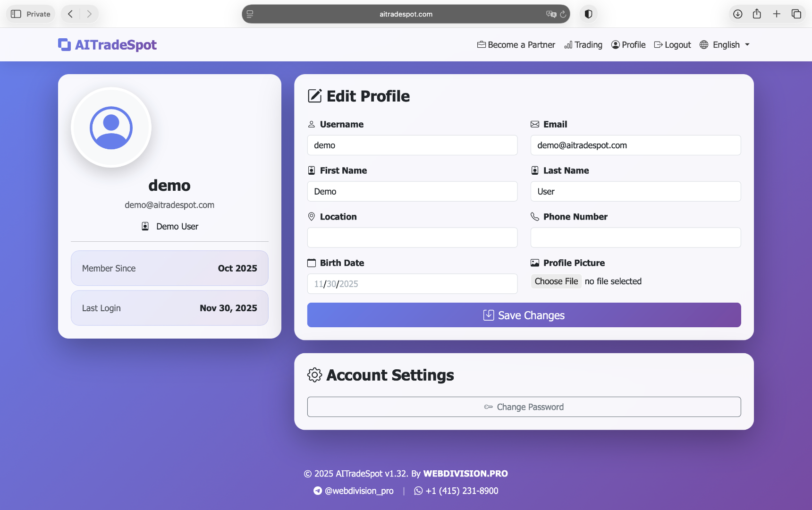
Task: Click the privacy shield icon
Action: [588, 14]
